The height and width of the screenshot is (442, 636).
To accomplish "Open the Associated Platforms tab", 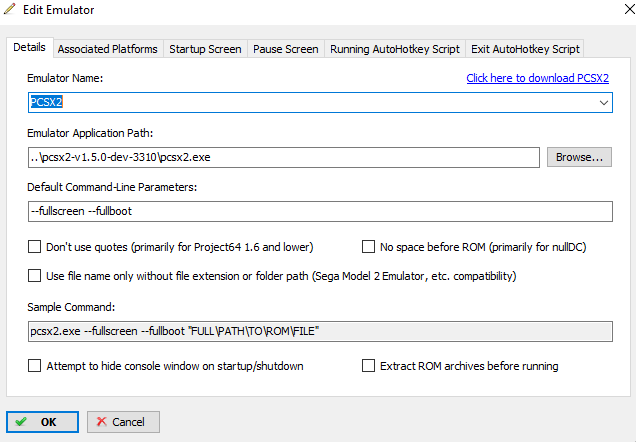I will click(107, 49).
